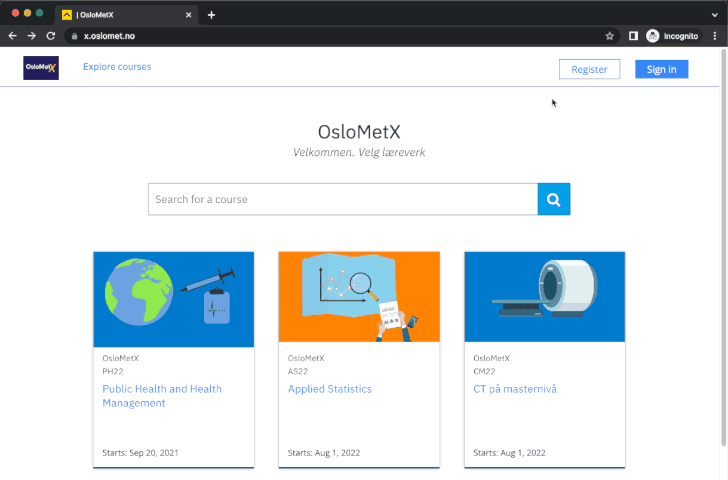
Task: Click the search magnifier button
Action: pos(553,199)
